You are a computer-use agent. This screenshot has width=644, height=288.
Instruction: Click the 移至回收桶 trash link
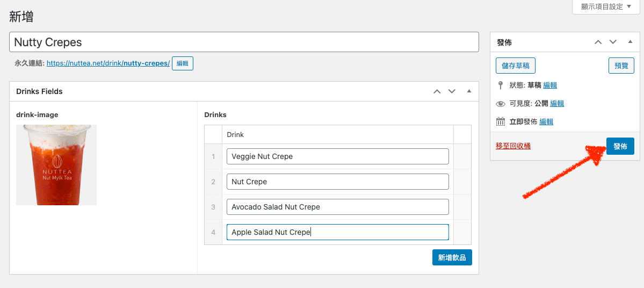pyautogui.click(x=513, y=146)
